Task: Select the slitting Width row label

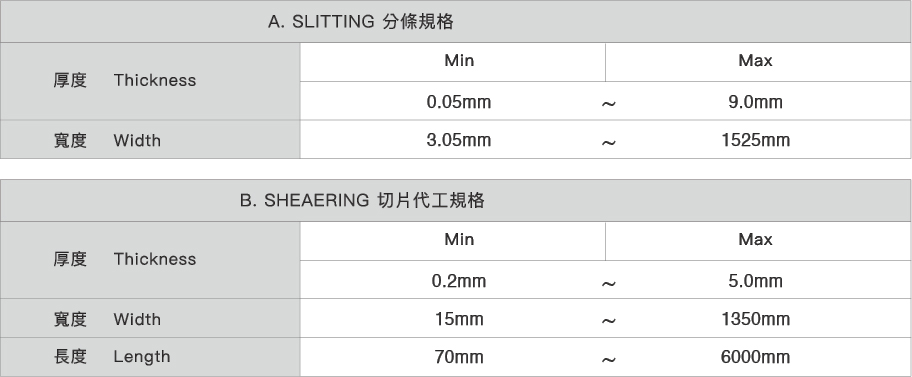Action: [107, 140]
